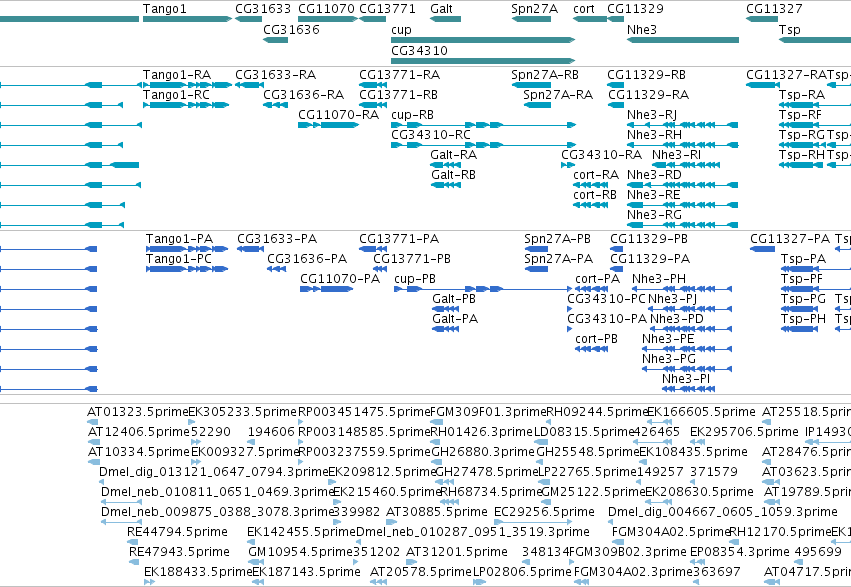Click the Spn27A-PB protein feature
The image size is (851, 587).
pyautogui.click(x=536, y=249)
